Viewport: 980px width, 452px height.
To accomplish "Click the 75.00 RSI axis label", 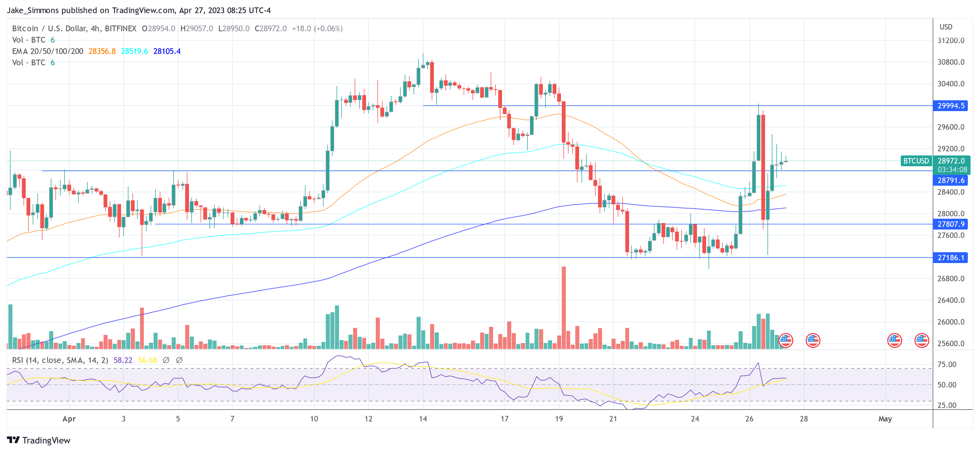I will [x=946, y=364].
